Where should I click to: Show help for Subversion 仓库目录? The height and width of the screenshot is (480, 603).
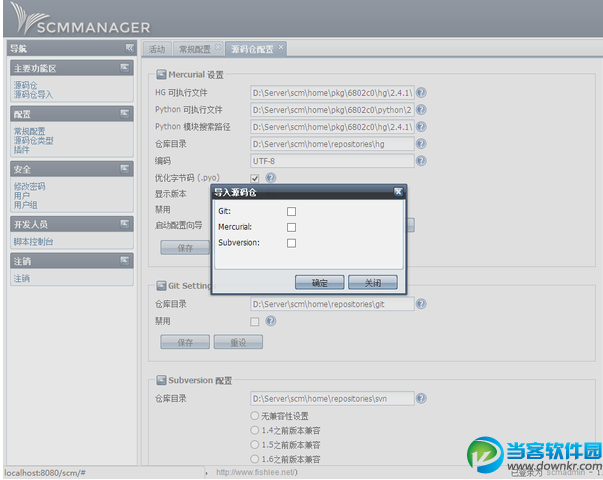click(421, 398)
